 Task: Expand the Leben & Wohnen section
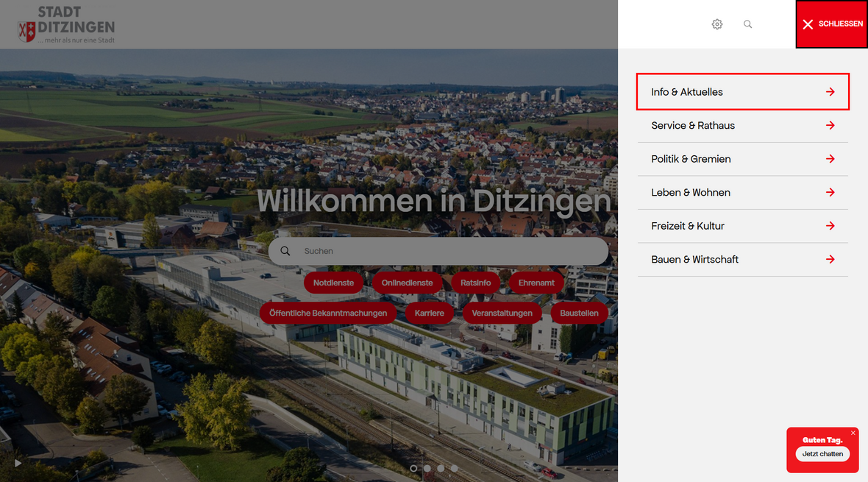(x=690, y=192)
